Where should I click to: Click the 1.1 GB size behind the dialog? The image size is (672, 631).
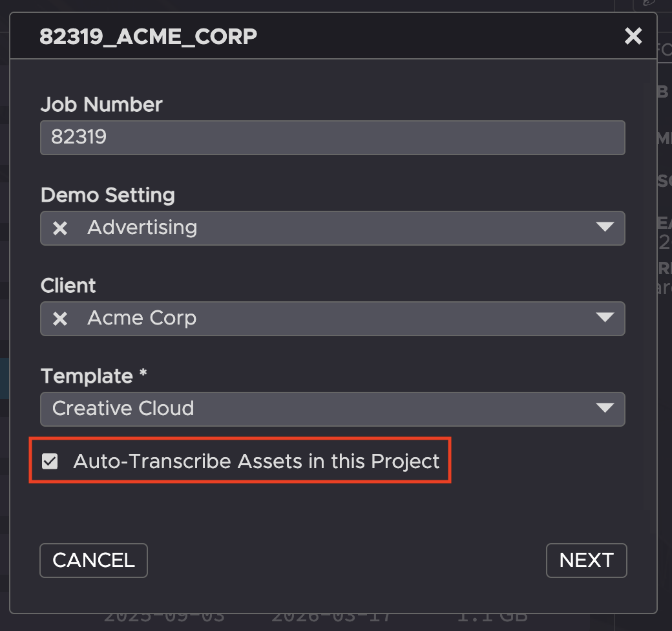click(492, 616)
